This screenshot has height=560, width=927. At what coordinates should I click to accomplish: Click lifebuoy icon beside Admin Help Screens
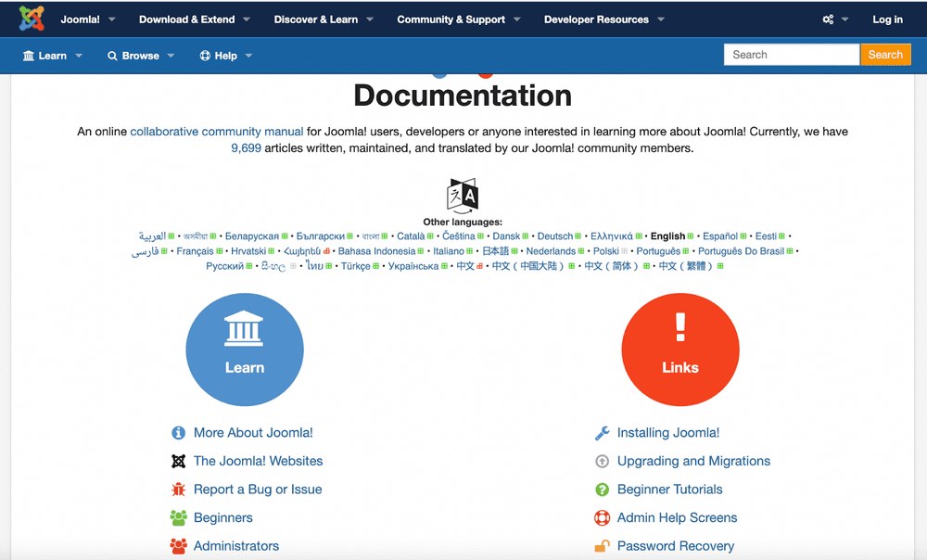(x=602, y=518)
